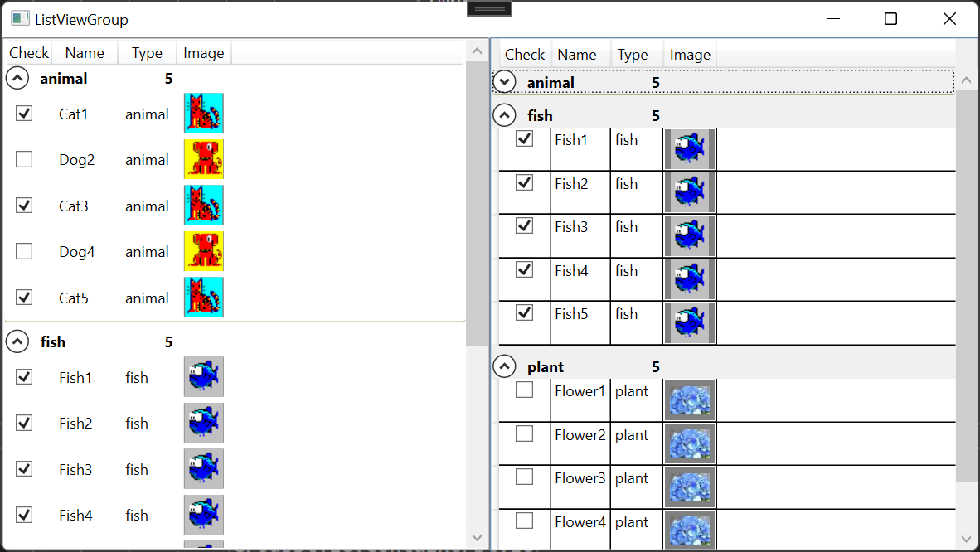Collapse the animal group in left list
Screen dimensions: 980x552
pyautogui.click(x=17, y=78)
